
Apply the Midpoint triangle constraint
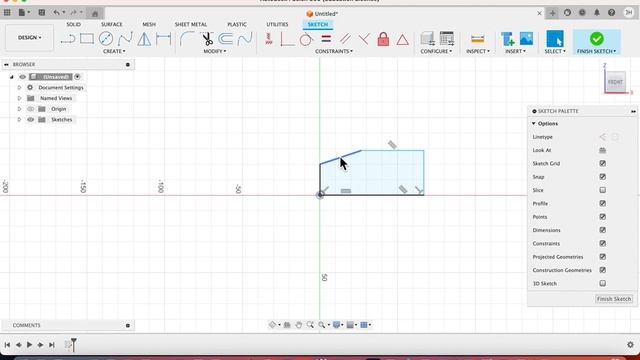pyautogui.click(x=402, y=40)
